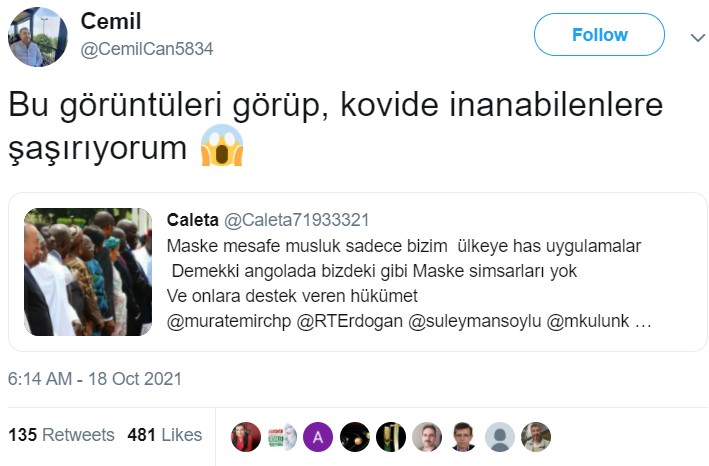Image resolution: width=709 pixels, height=466 pixels.
Task: Open the @suleymansoylu mention
Action: click(x=475, y=321)
